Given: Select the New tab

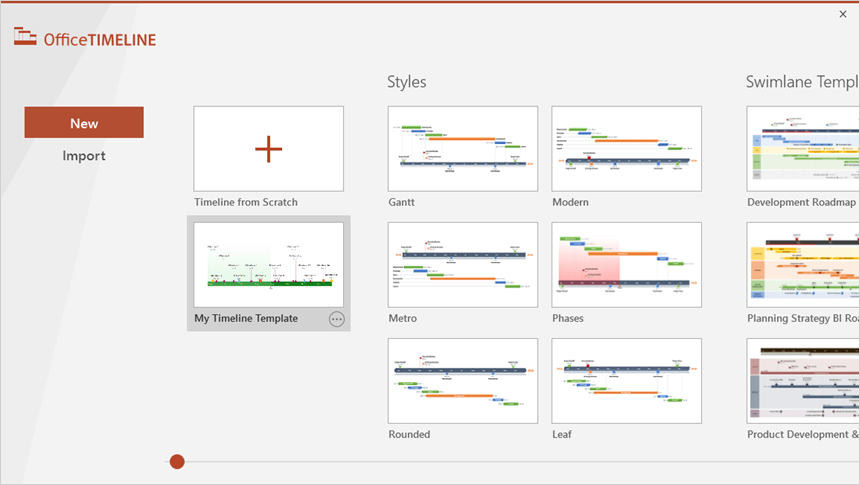Looking at the screenshot, I should coord(84,123).
